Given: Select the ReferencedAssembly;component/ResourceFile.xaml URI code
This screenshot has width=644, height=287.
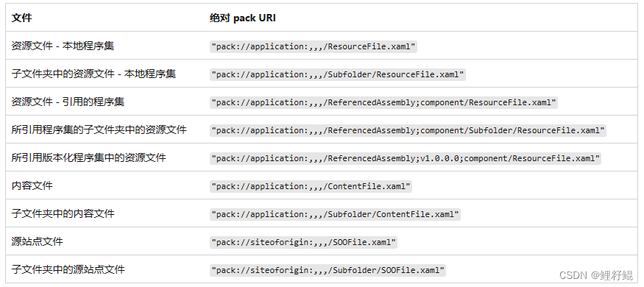Looking at the screenshot, I should (383, 102).
